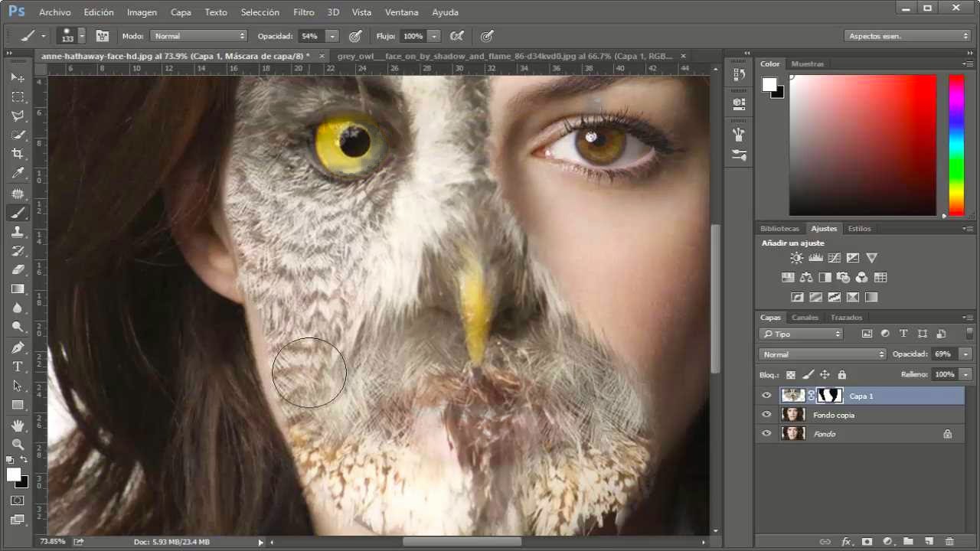Open the brush preset picker arrow
The image size is (980, 551).
pyautogui.click(x=81, y=36)
